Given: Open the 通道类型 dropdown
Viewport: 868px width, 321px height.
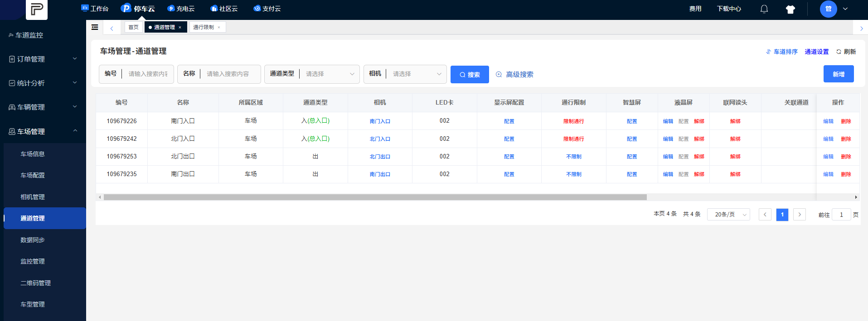Looking at the screenshot, I should 330,74.
